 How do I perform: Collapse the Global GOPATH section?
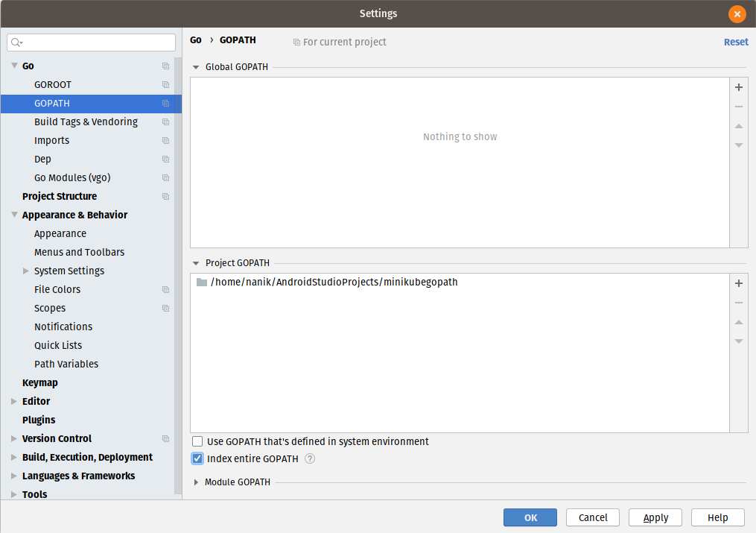(195, 66)
